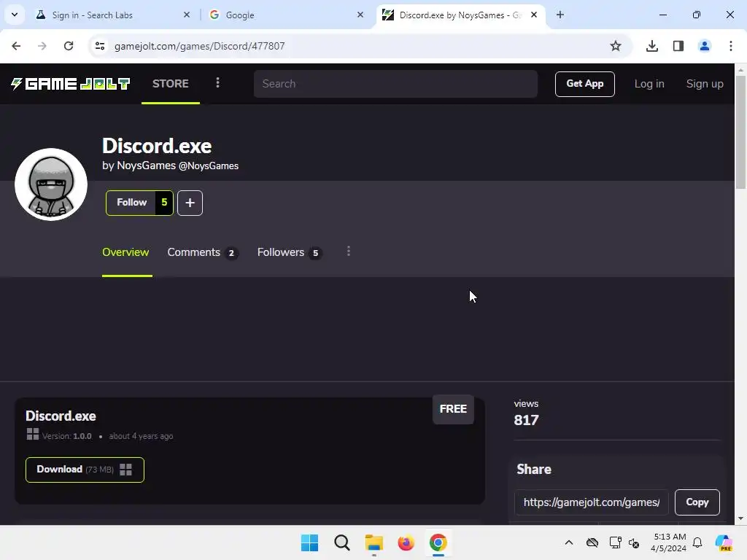Switch to the Followers tab
The image size is (747, 560).
click(x=290, y=252)
